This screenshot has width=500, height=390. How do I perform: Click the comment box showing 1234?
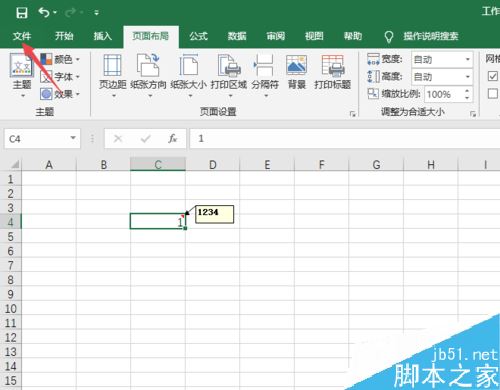point(214,214)
